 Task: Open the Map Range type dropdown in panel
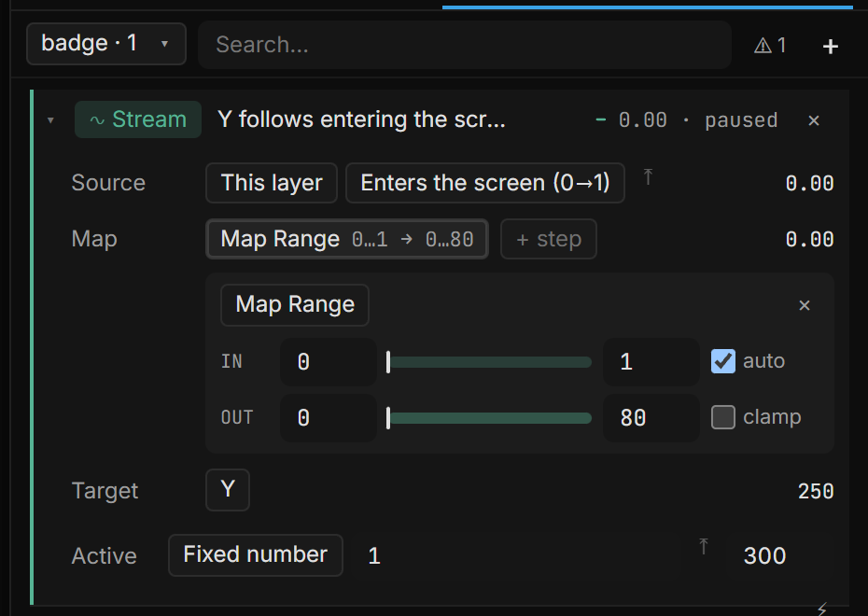point(295,305)
